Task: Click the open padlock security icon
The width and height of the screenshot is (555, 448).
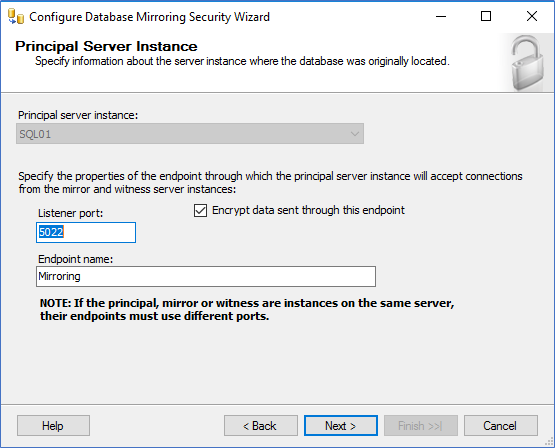Action: pos(527,63)
